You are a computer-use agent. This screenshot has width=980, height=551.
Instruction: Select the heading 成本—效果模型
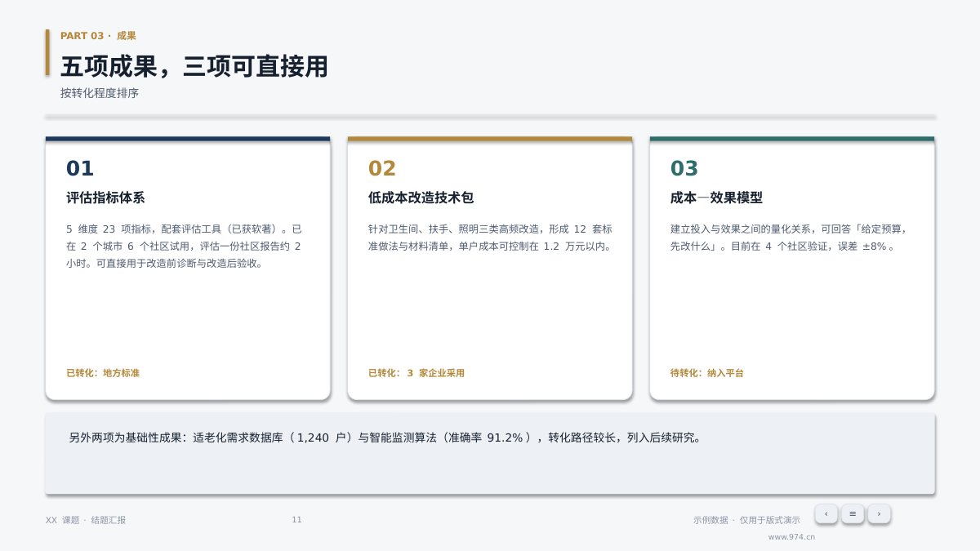pos(716,198)
